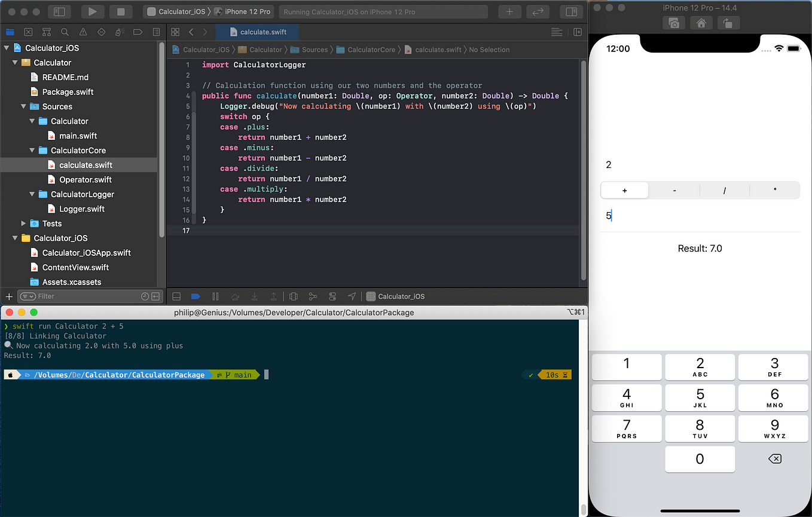Toggle breakpoints in the debug bar
Viewport: 812px width, 517px height.
tap(196, 296)
